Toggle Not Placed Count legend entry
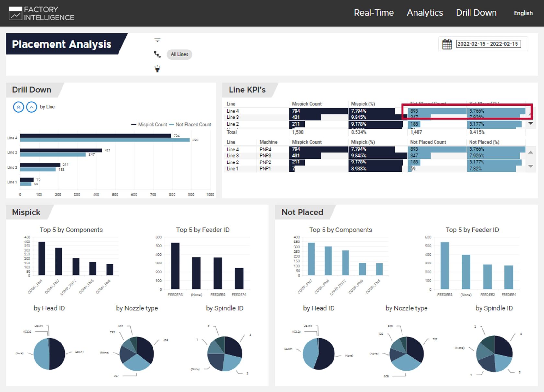This screenshot has width=544, height=392. tap(190, 124)
